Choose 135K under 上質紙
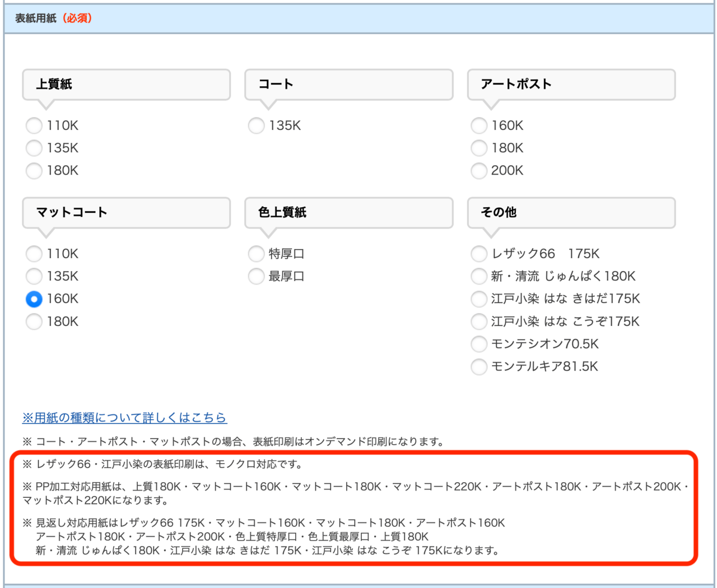Screen dimensions: 717x588 [x=34, y=148]
